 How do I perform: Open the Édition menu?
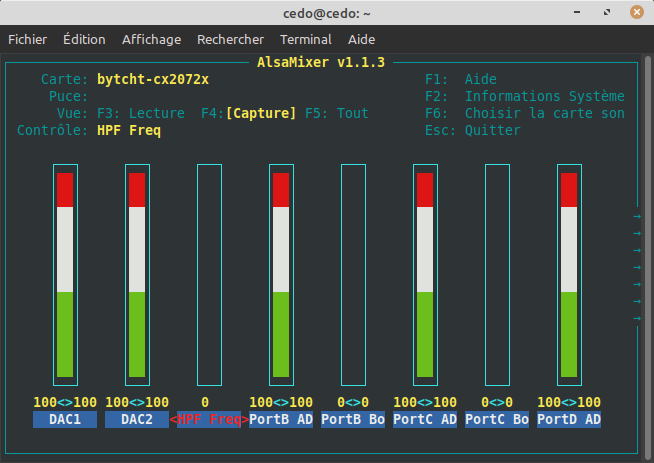(84, 40)
